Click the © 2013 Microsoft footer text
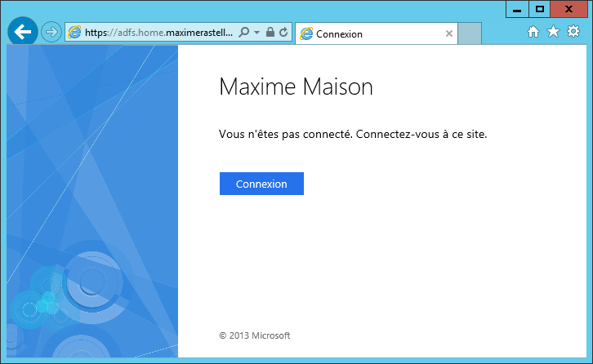Viewport: 593px width, 364px height. 255,335
